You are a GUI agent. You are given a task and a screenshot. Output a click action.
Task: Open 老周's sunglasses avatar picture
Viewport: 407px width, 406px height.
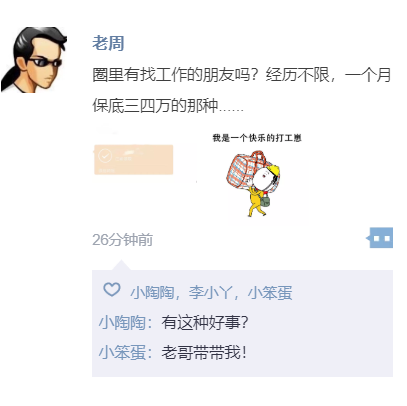34,59
